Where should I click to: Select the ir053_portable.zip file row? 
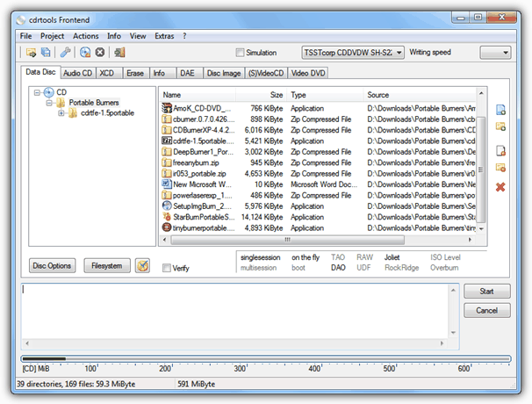[x=319, y=174]
